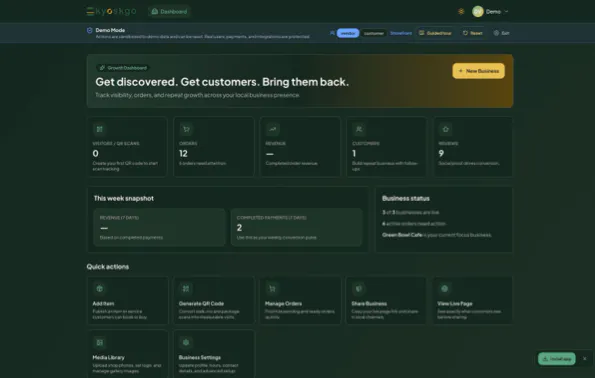Viewport: 595px width, 378px height.
Task: Select the vendor role pill
Action: pos(348,33)
